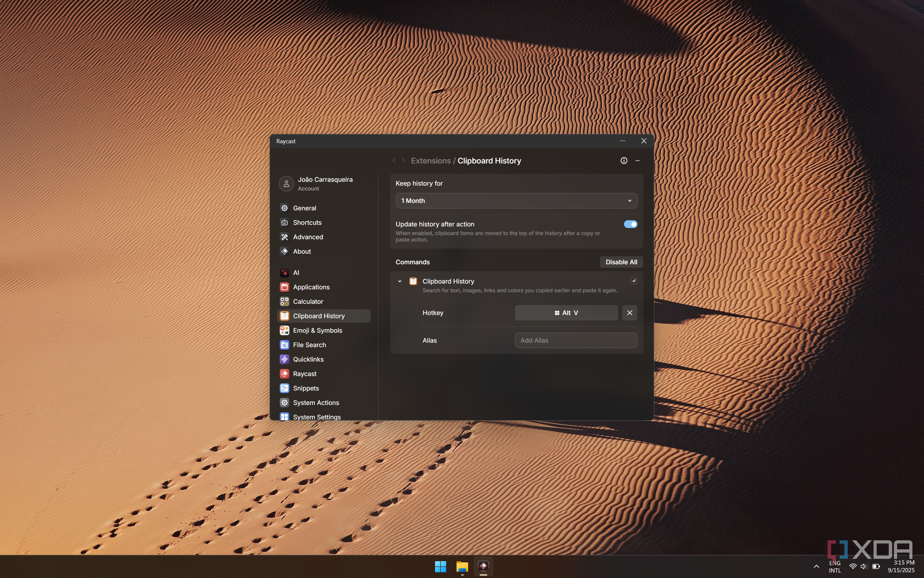This screenshot has width=924, height=578.
Task: Open the Keep history for dropdown
Action: (516, 201)
